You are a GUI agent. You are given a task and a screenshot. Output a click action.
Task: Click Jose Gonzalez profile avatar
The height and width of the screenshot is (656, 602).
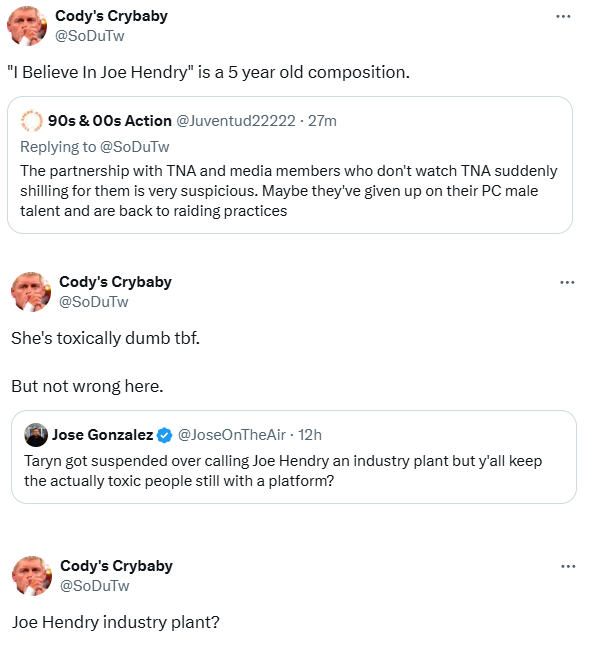[36, 435]
